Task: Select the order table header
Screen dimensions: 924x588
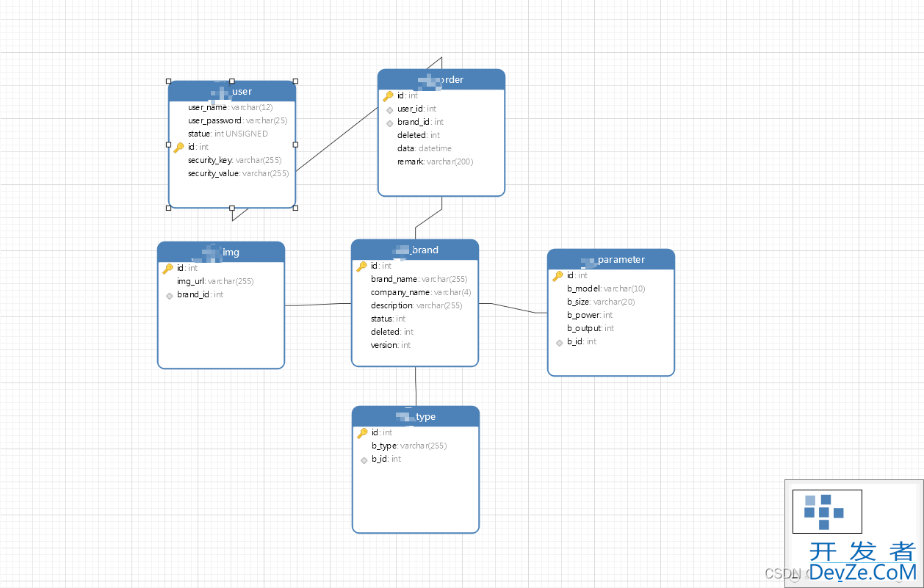Action: pyautogui.click(x=441, y=79)
